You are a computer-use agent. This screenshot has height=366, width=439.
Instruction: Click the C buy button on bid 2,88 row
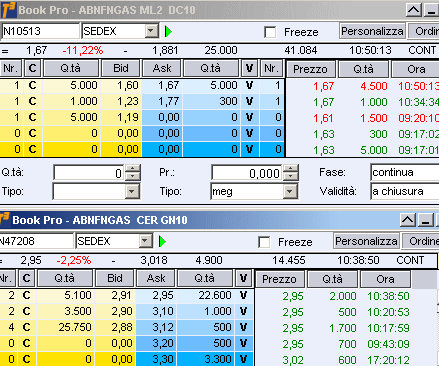coord(26,327)
